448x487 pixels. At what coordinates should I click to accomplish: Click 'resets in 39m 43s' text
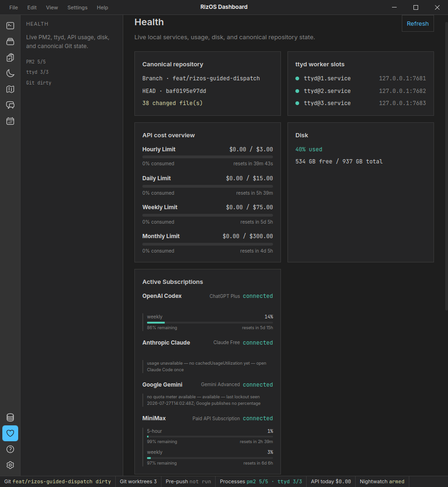click(253, 164)
